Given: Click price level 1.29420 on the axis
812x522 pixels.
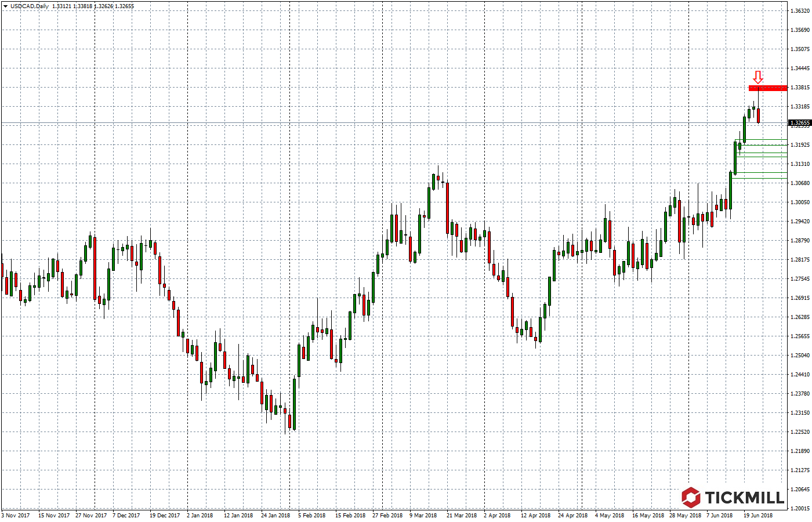Looking at the screenshot, I should pos(800,222).
